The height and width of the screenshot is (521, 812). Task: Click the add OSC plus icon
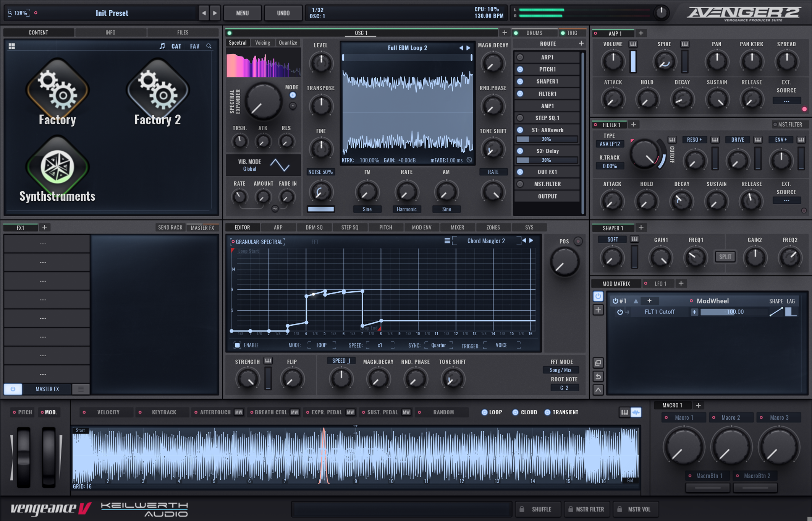coord(505,33)
